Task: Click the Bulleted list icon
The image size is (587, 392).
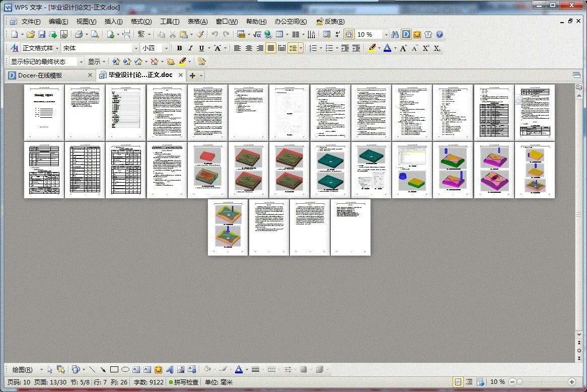Action: (x=329, y=48)
